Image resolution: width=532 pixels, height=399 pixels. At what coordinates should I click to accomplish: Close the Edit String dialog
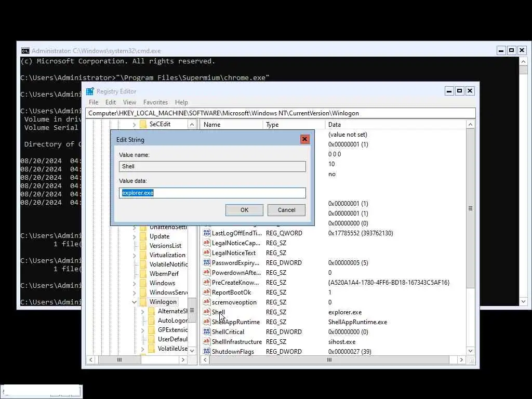pyautogui.click(x=304, y=139)
